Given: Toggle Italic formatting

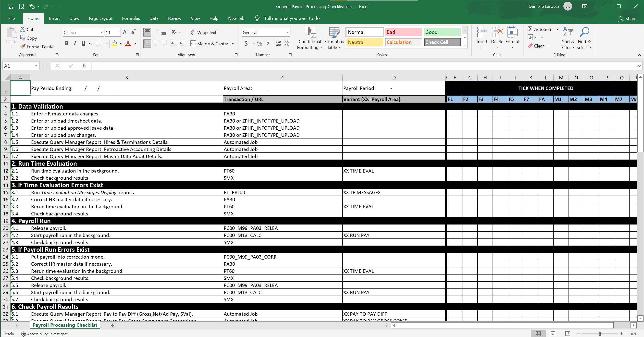Looking at the screenshot, I should pos(75,43).
